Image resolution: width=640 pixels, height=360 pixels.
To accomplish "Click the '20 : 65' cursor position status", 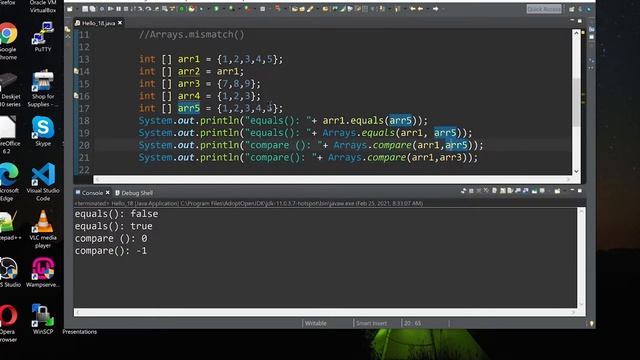I will (412, 323).
